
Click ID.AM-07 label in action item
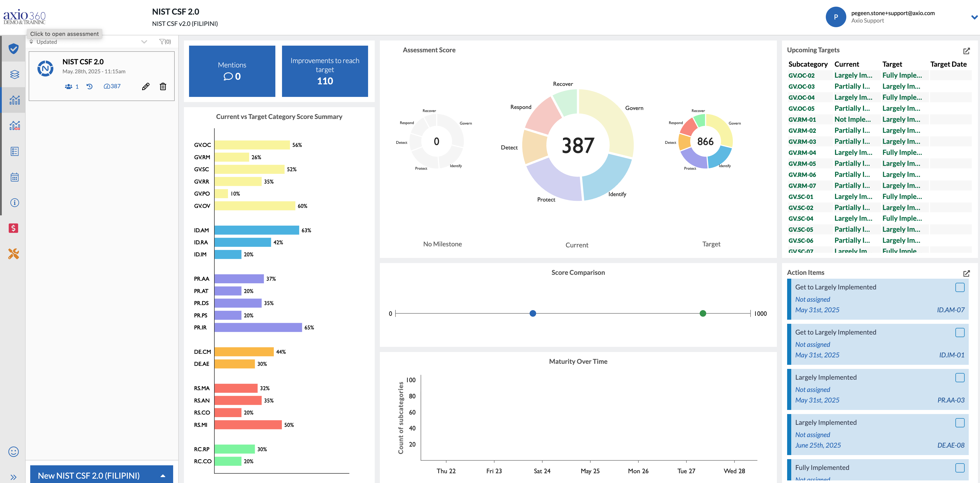click(950, 310)
